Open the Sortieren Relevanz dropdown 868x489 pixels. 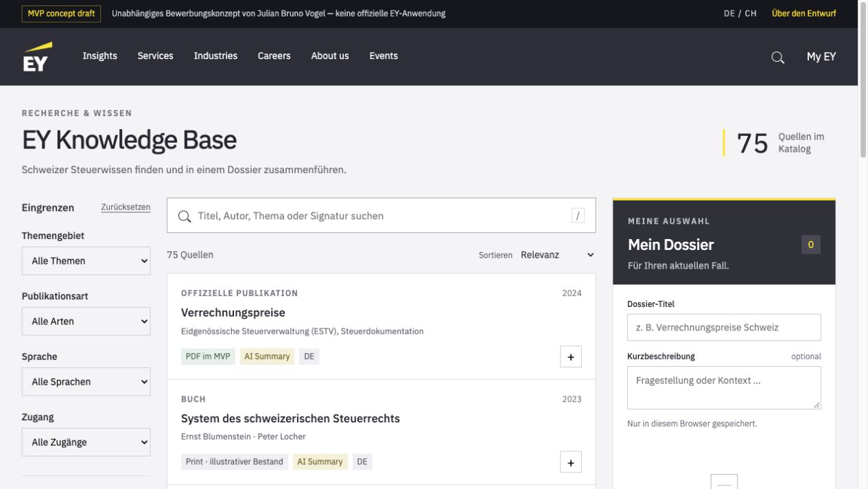556,255
